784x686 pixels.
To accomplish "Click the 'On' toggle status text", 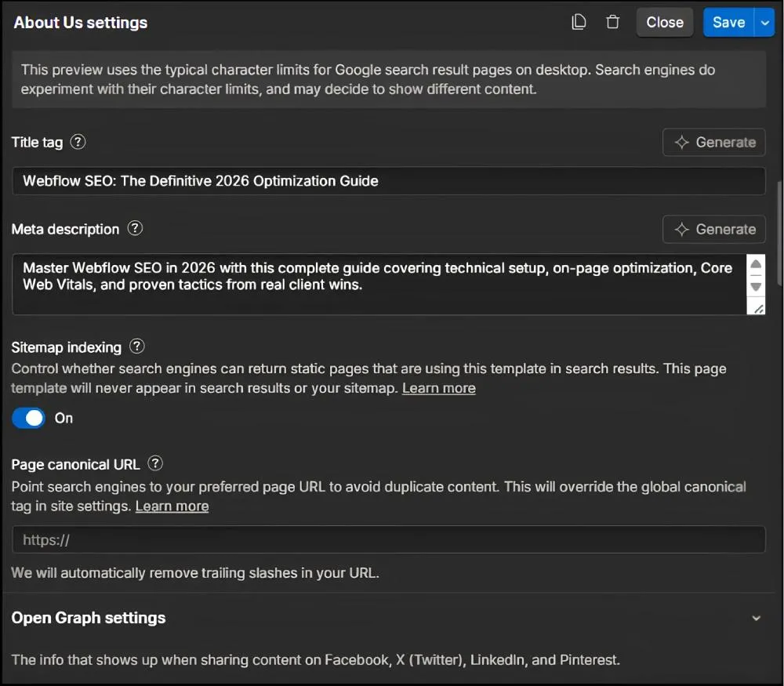I will [x=64, y=418].
